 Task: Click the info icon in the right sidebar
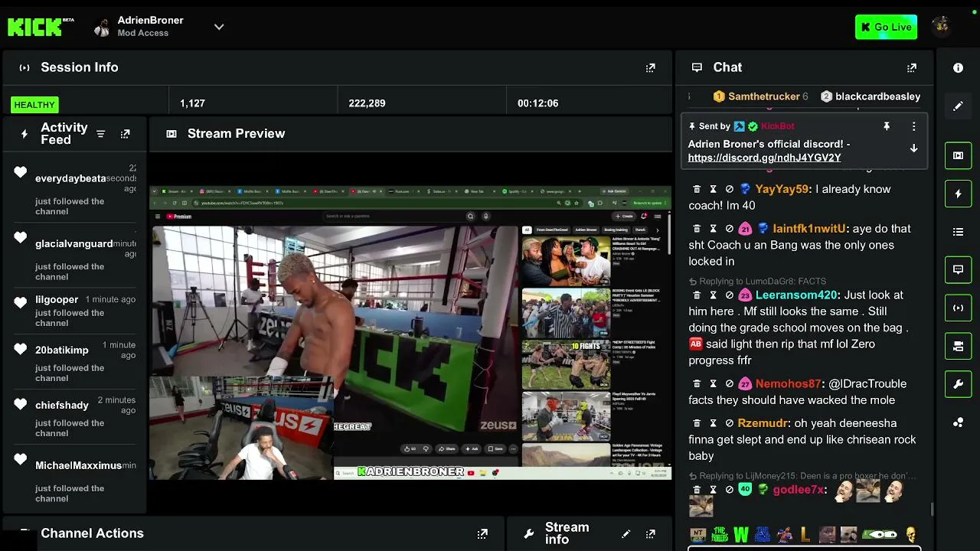click(x=958, y=67)
